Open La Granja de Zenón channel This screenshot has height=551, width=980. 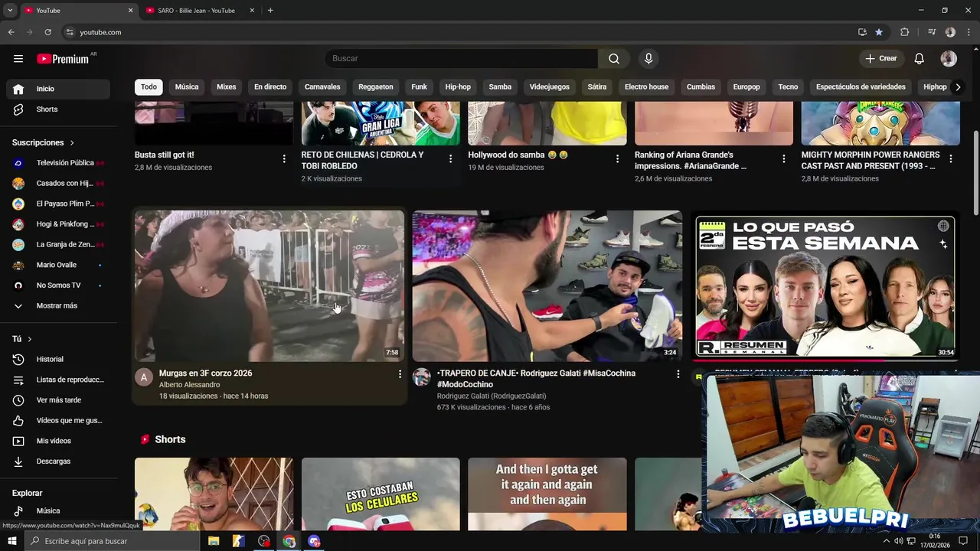click(58, 245)
